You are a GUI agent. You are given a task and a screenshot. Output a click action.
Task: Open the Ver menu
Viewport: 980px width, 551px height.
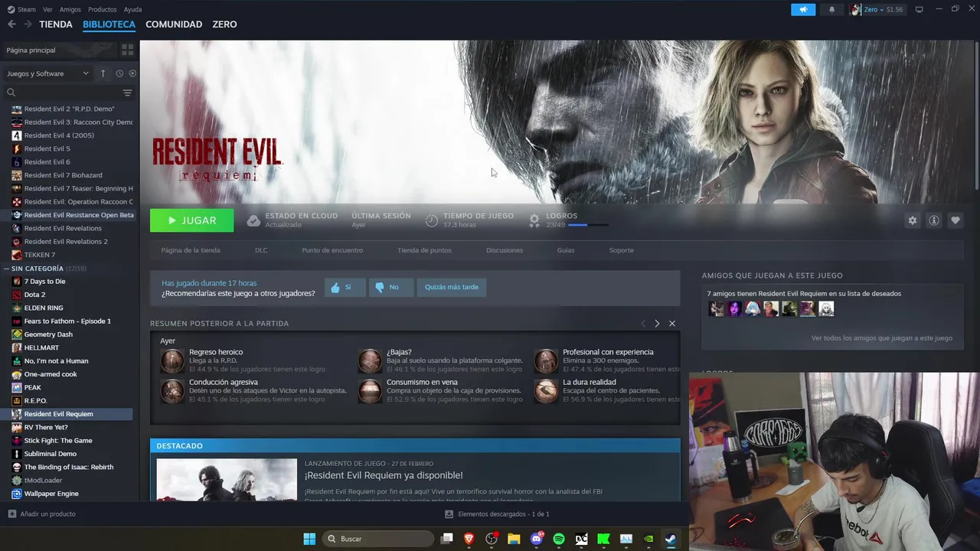coord(47,9)
